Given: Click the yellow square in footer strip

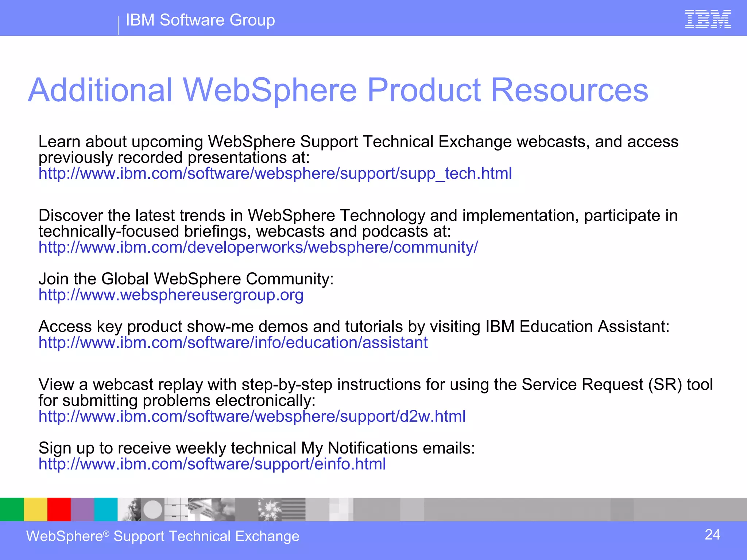Looking at the screenshot, I should (x=36, y=509).
